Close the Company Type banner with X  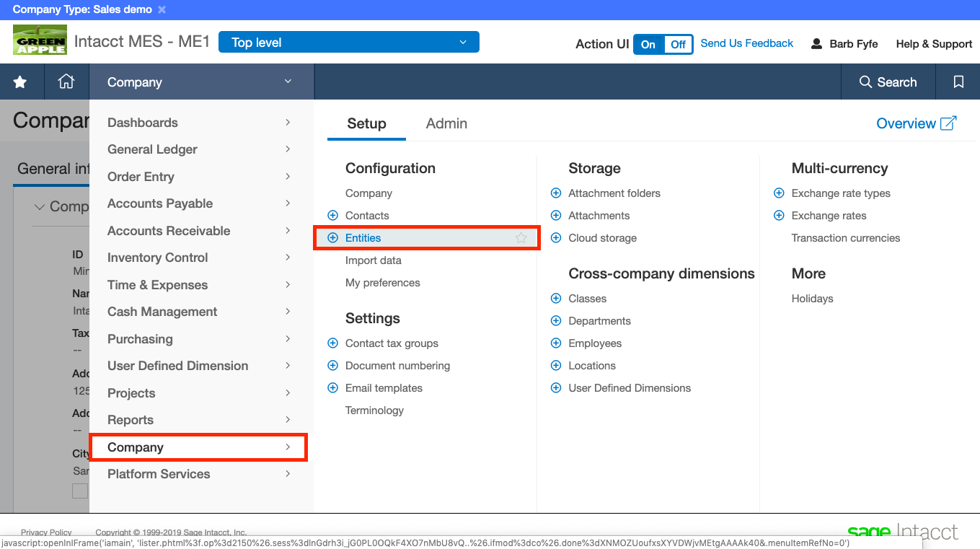162,10
